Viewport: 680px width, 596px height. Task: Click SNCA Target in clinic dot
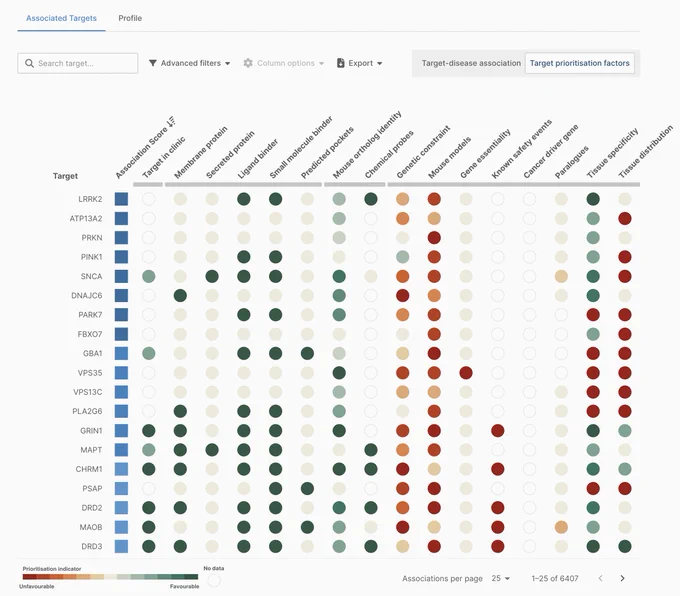(149, 276)
